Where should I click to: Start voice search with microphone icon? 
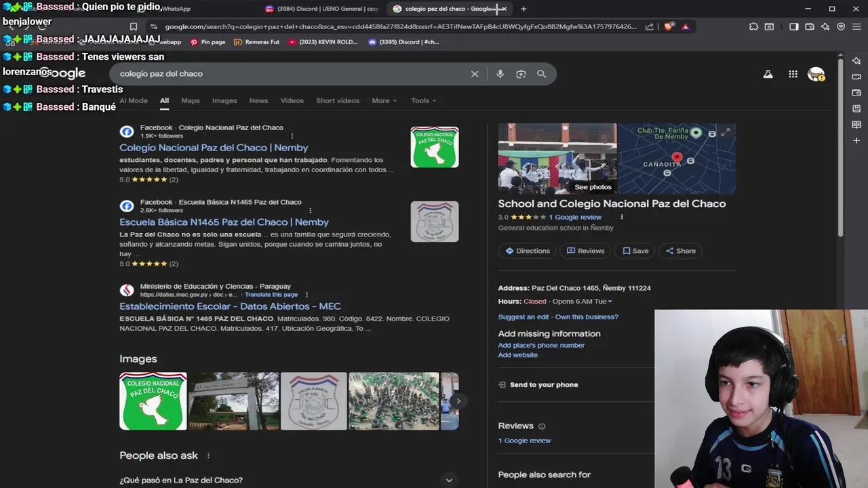click(x=500, y=74)
